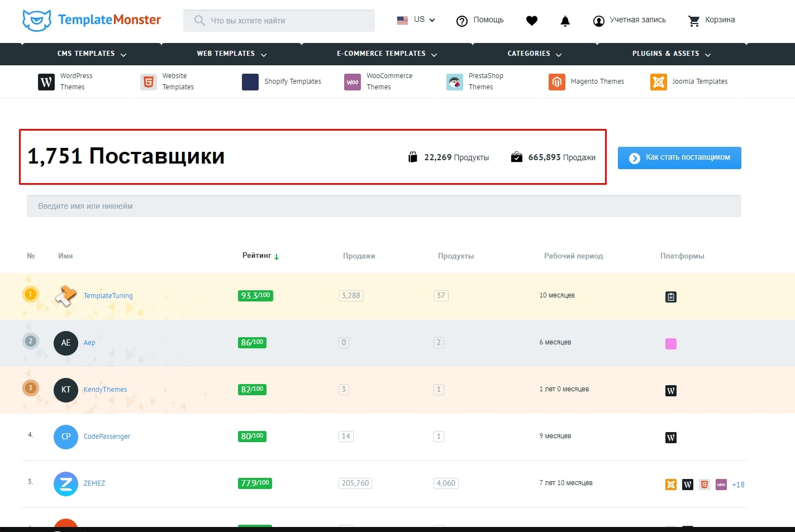This screenshot has height=532, width=795.
Task: Show more platforms via +18 link
Action: coord(737,485)
